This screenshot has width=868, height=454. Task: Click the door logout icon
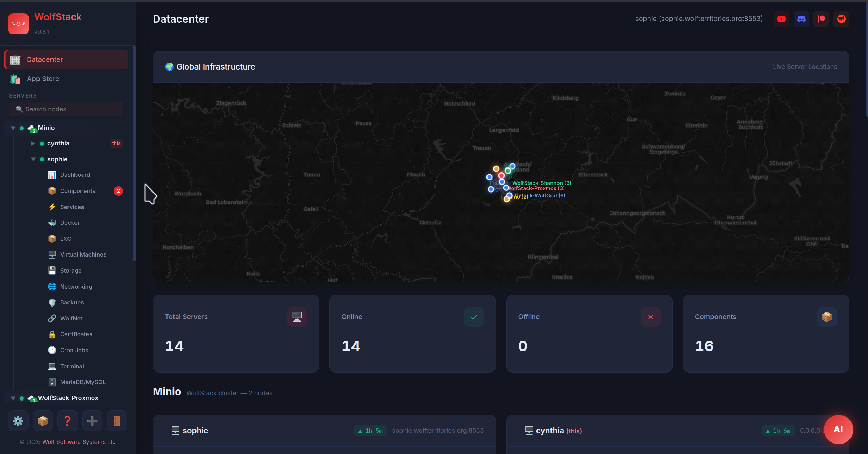click(117, 421)
